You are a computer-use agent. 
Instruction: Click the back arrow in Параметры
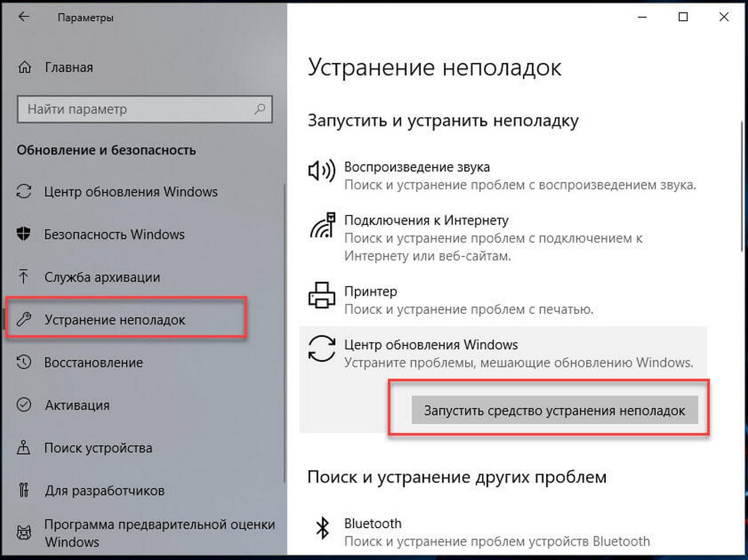pyautogui.click(x=24, y=17)
